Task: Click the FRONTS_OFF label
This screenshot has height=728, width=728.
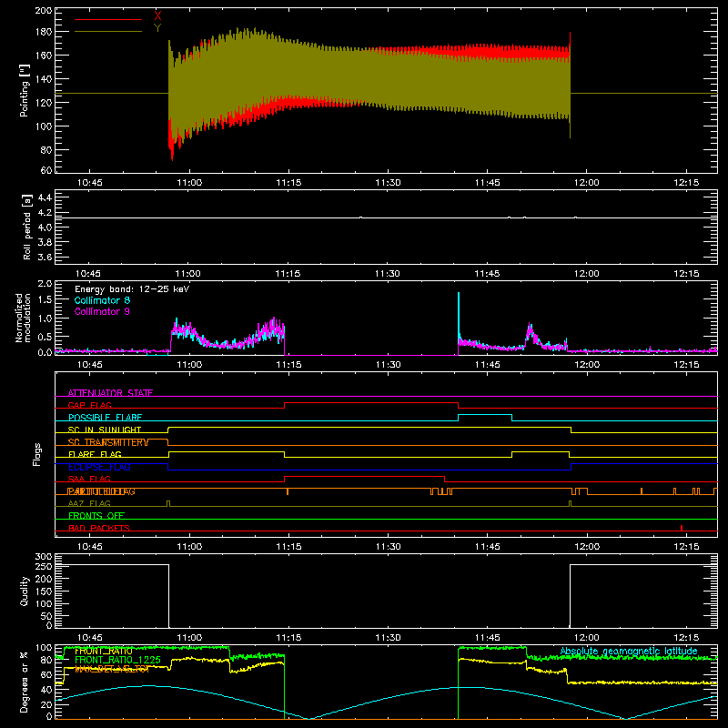Action: click(96, 516)
